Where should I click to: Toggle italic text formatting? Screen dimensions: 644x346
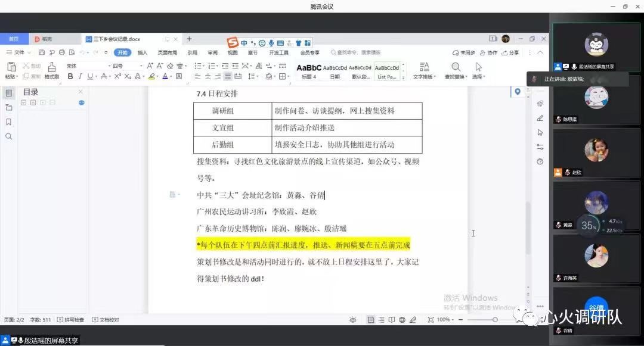80,76
